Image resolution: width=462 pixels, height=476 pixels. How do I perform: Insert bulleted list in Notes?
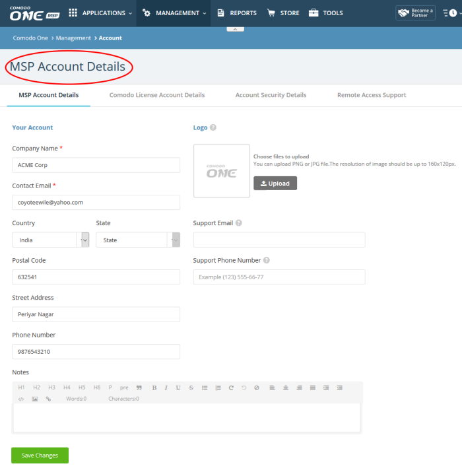pyautogui.click(x=205, y=388)
